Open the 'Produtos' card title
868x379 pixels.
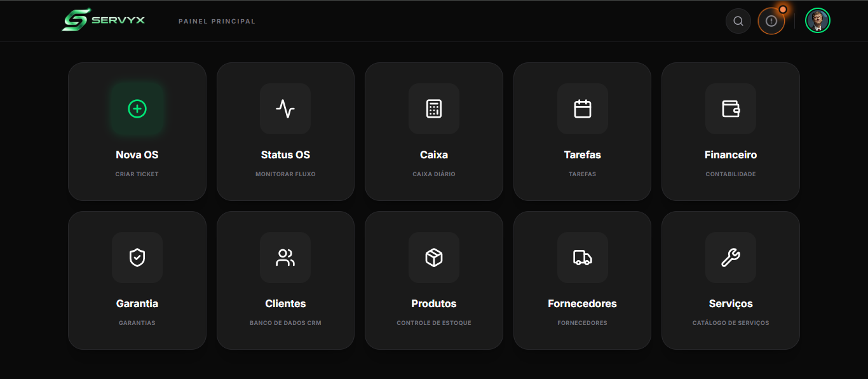click(x=434, y=303)
